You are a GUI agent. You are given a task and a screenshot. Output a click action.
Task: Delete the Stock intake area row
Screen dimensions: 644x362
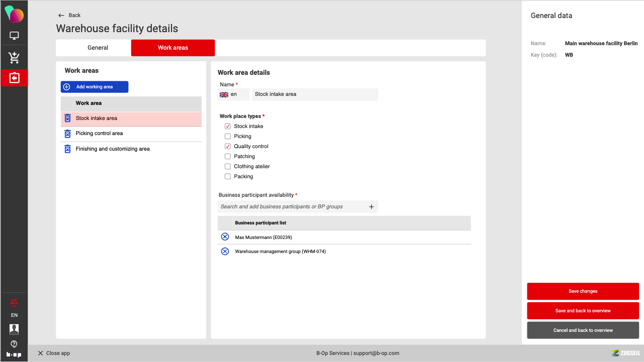pyautogui.click(x=67, y=118)
